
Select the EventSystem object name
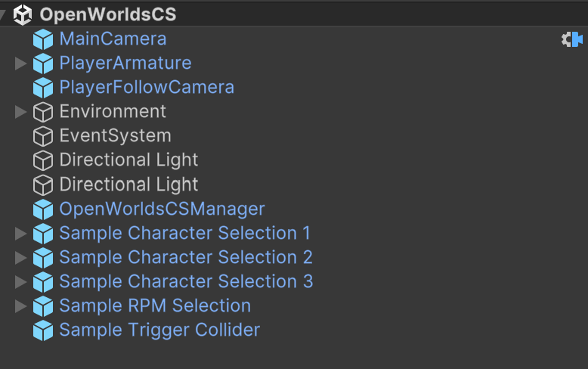115,136
